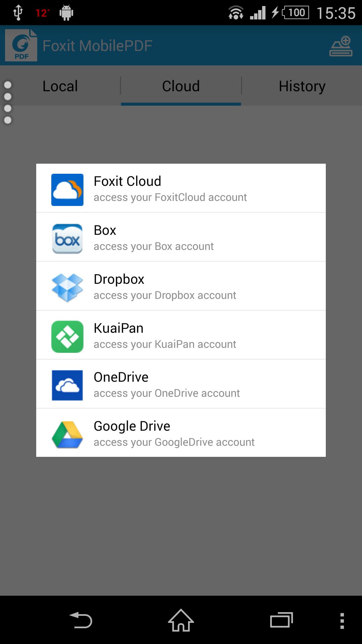Tap the 15:35 clock in status bar
The image size is (362, 644).
tap(336, 13)
